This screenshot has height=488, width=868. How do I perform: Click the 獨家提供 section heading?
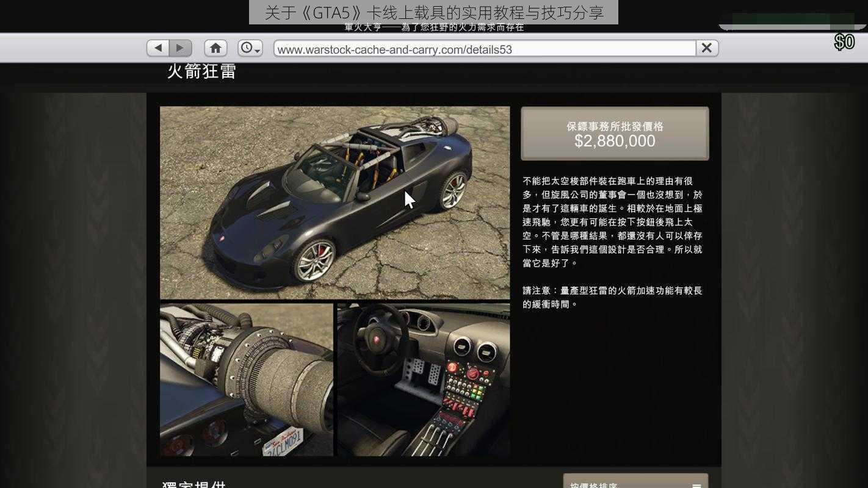[194, 484]
